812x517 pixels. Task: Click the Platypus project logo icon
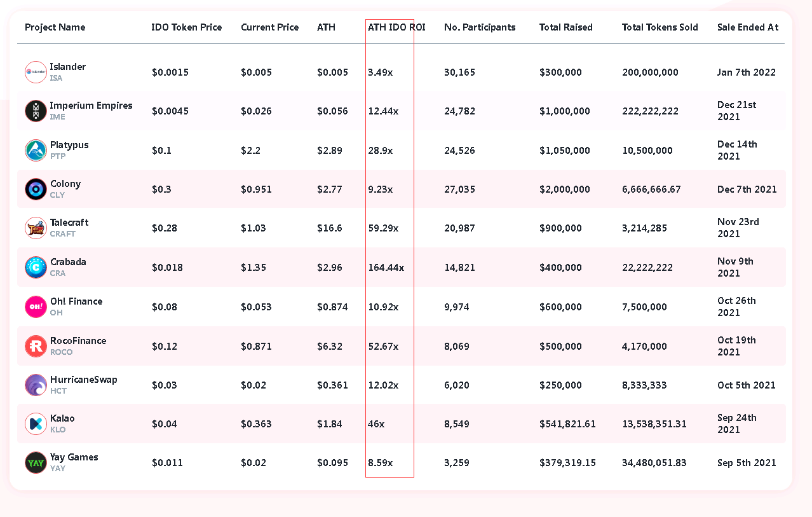point(36,150)
